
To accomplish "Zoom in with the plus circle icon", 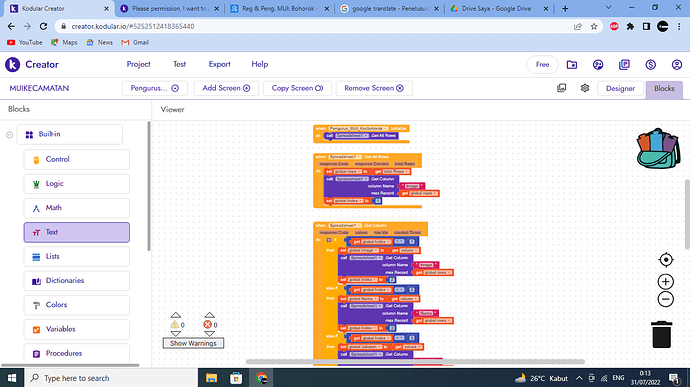I will point(666,282).
